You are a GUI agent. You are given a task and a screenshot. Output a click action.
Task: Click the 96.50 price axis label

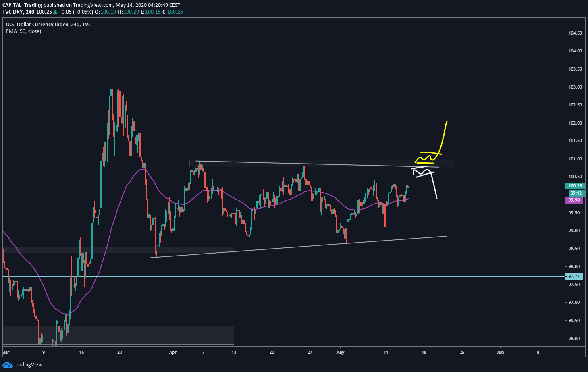tap(574, 320)
